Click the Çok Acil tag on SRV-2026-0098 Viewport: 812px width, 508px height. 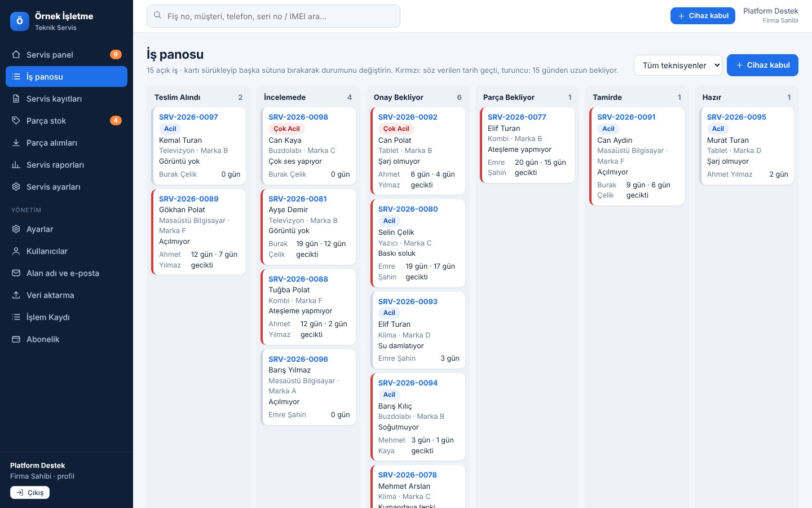click(x=287, y=129)
